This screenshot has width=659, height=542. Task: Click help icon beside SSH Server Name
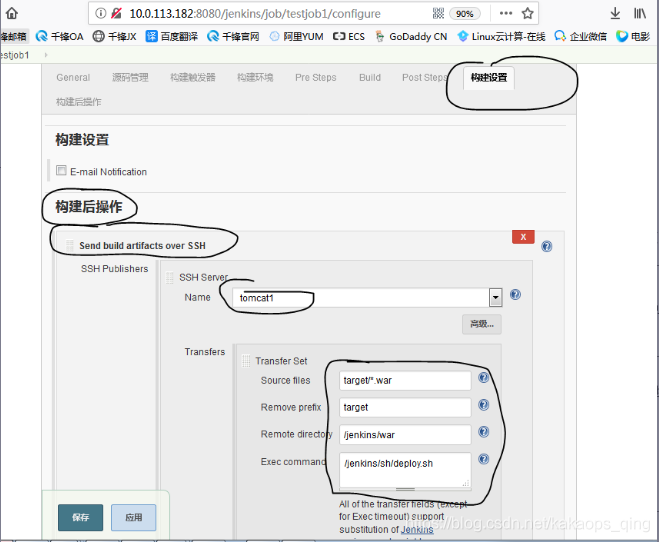point(515,295)
